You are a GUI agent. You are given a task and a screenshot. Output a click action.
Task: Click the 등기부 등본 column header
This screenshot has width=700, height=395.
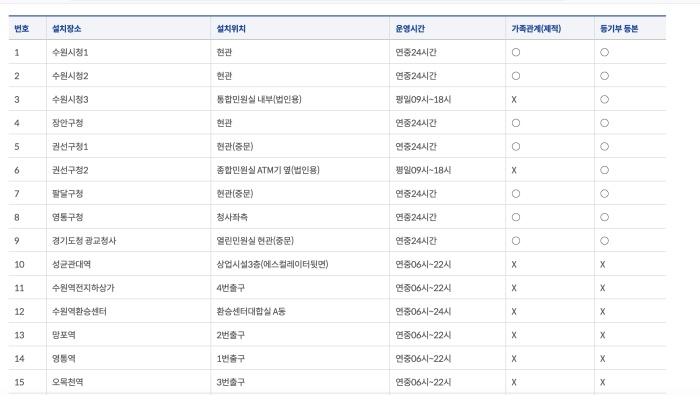(630, 28)
